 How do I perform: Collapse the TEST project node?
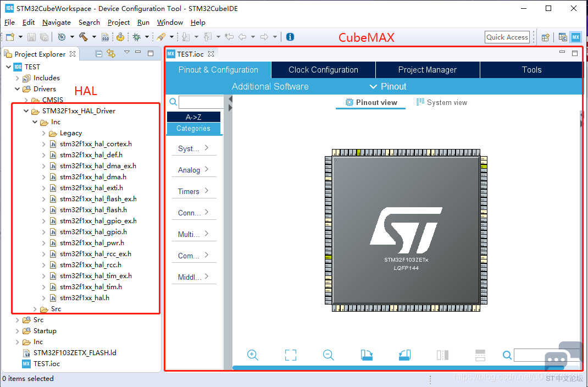point(8,67)
